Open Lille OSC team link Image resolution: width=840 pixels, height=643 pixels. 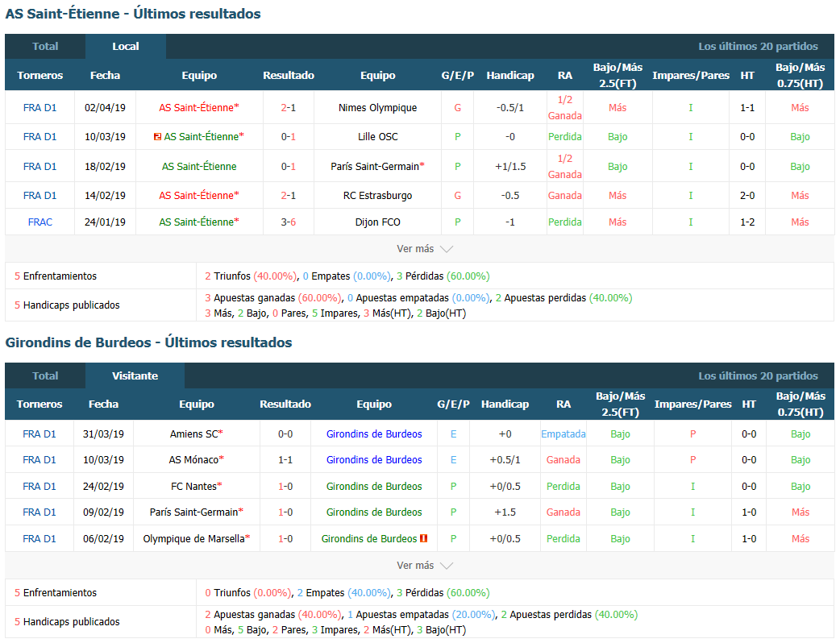[378, 136]
